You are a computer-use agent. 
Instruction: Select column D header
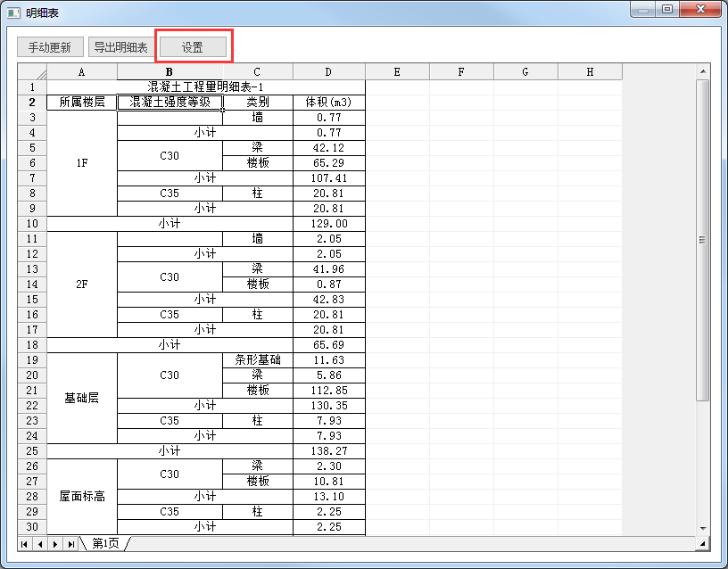coord(329,72)
